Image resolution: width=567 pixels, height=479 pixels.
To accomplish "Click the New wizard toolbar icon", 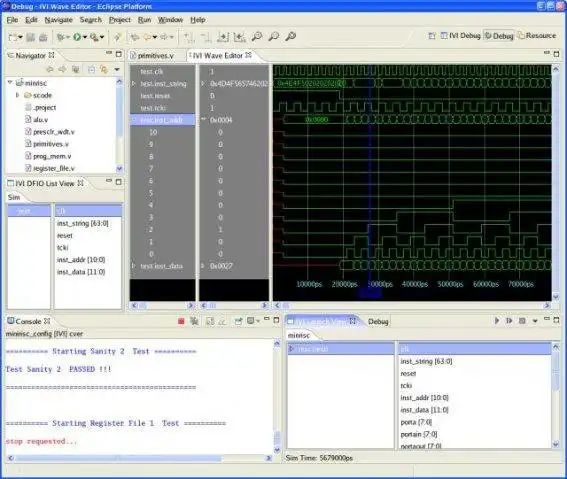I will point(13,37).
